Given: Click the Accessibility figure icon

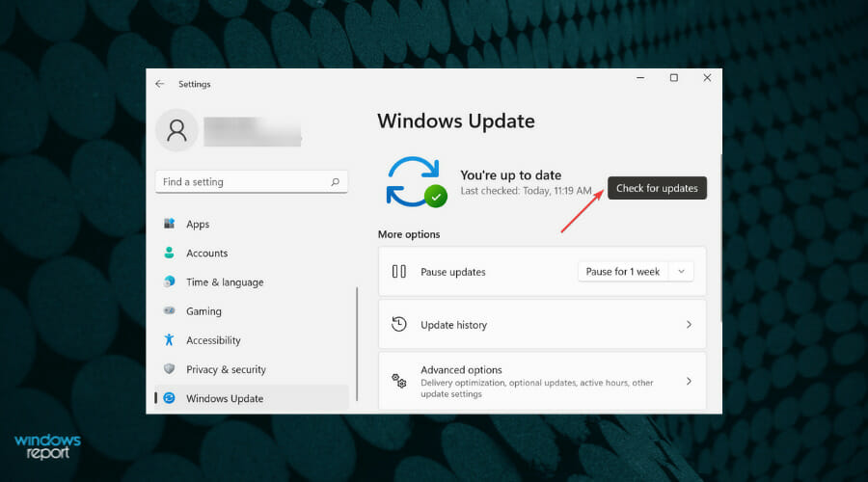Looking at the screenshot, I should [x=170, y=339].
